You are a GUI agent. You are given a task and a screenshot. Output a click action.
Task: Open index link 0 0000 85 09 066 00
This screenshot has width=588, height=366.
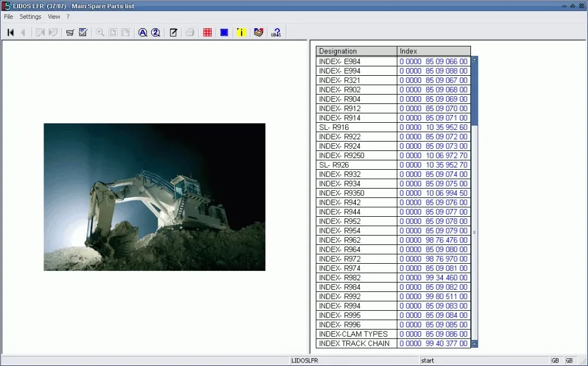433,61
